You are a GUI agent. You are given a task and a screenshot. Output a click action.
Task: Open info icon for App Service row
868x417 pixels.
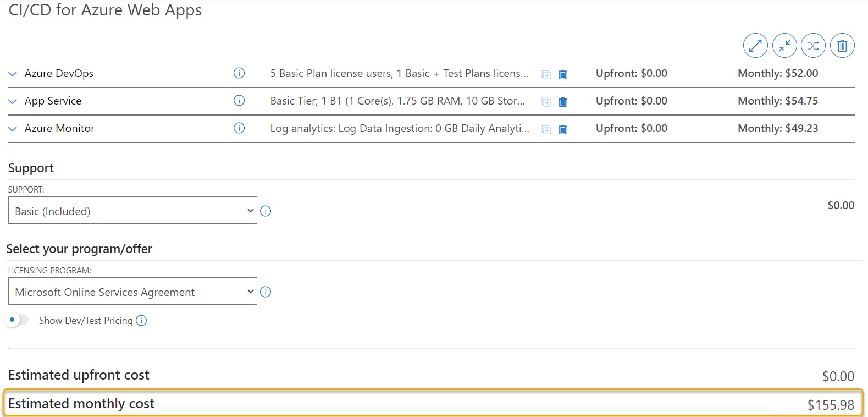239,101
